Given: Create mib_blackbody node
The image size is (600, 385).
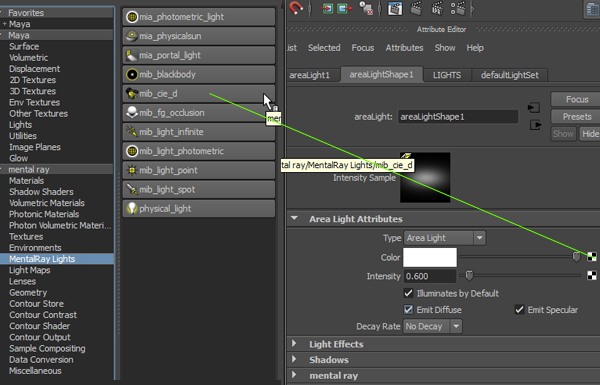Looking at the screenshot, I should 199,74.
